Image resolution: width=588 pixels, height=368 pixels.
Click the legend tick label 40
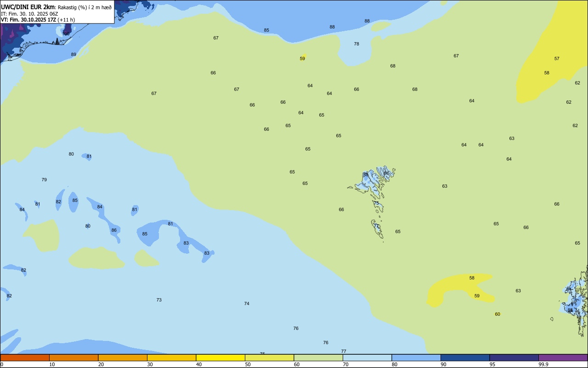click(x=198, y=364)
